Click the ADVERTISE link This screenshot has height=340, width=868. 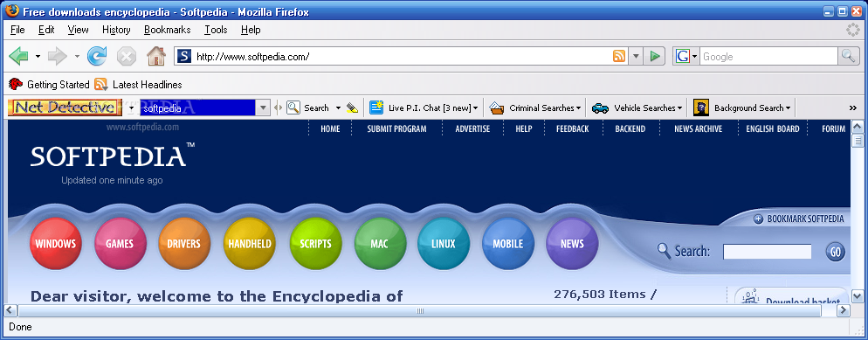coord(472,129)
